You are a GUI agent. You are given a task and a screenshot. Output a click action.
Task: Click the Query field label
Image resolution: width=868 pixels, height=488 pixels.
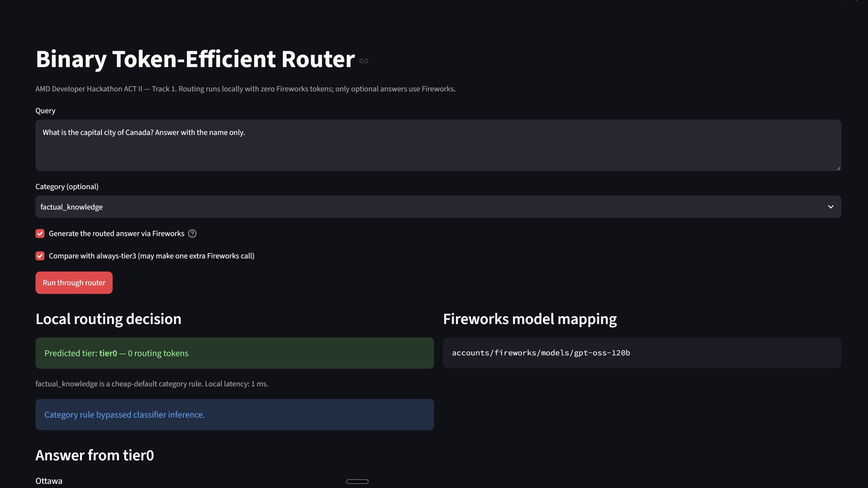tap(45, 110)
